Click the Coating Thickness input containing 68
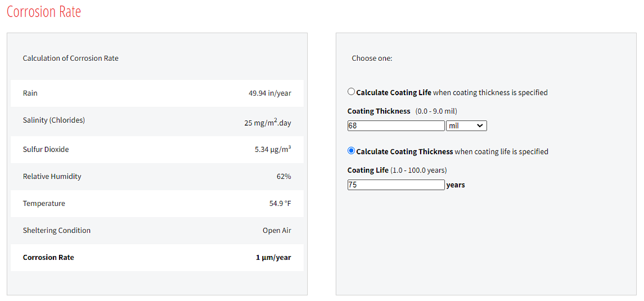Image resolution: width=644 pixels, height=301 pixels. [396, 126]
